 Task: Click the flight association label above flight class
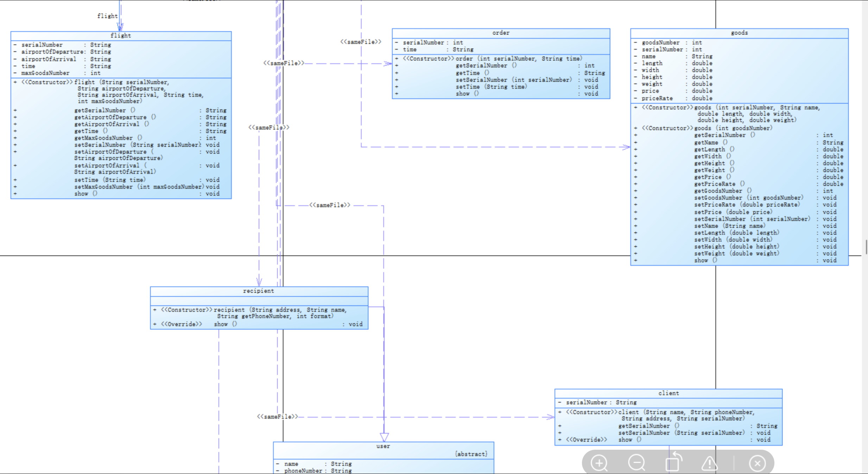(x=107, y=16)
